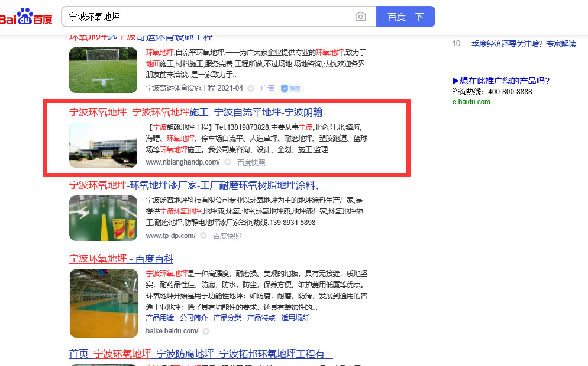Open the 宁波环氧地坪 - 百度百科 result
Screen dimensions: 588x366
pos(121,259)
